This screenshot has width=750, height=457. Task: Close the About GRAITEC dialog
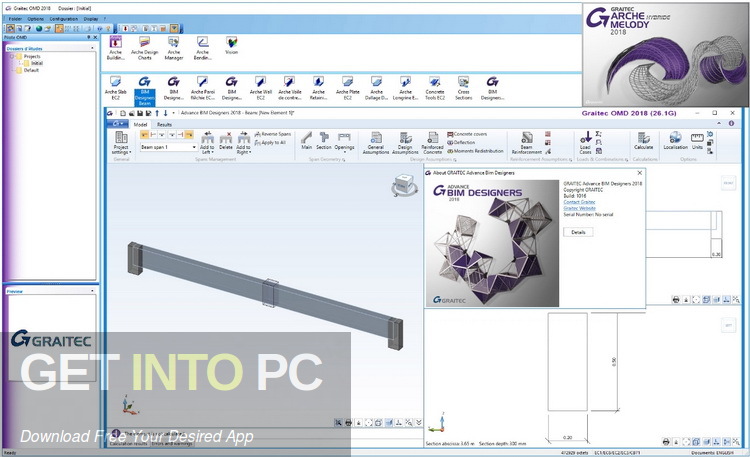640,173
